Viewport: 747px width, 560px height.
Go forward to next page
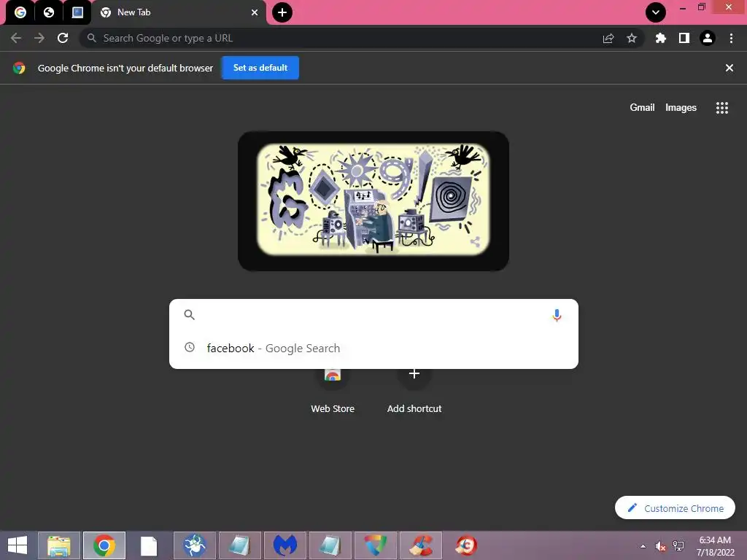click(39, 38)
